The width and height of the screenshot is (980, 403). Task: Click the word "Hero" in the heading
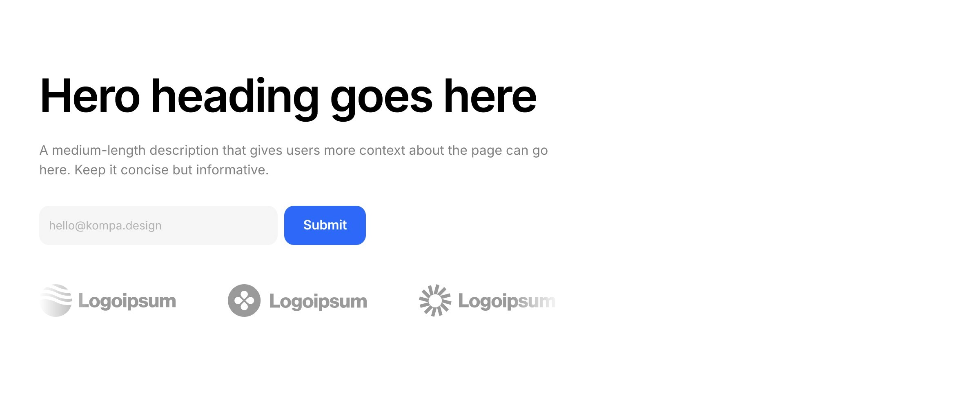click(90, 96)
